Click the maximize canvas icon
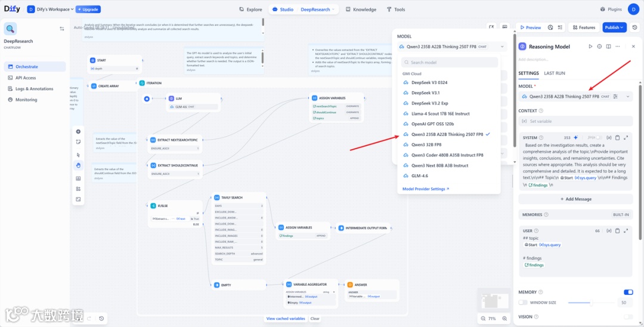This screenshot has height=327, width=644. 78,199
